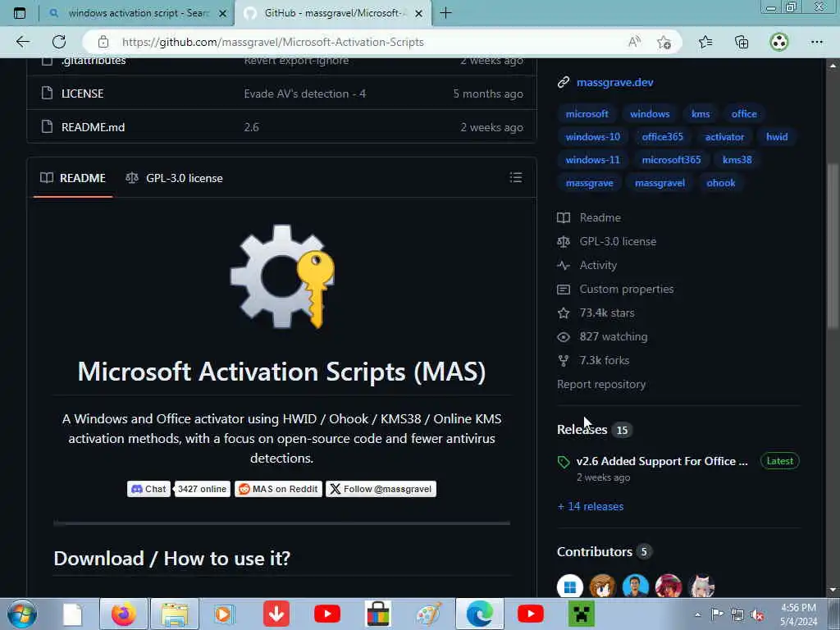Select the GitHub massgravel tab
Viewport: 840px width, 630px height.
[x=333, y=13]
